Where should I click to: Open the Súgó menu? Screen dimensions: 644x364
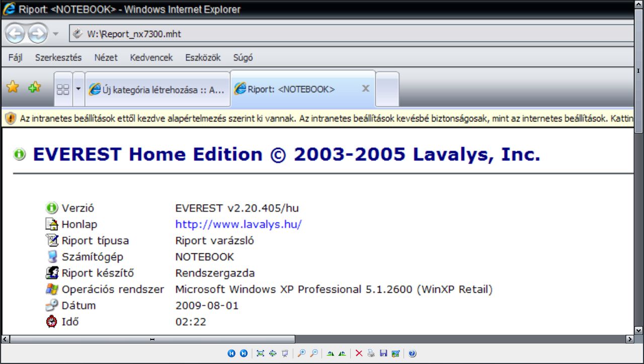point(243,58)
